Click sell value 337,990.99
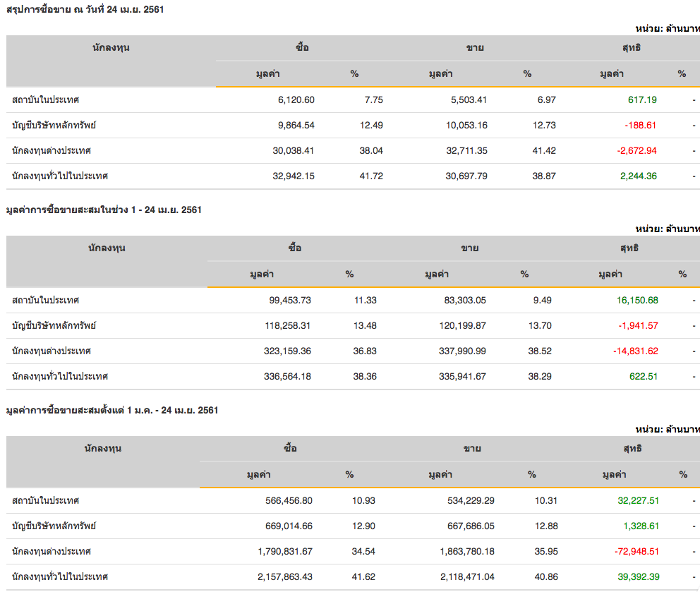This screenshot has height=592, width=700. [462, 351]
